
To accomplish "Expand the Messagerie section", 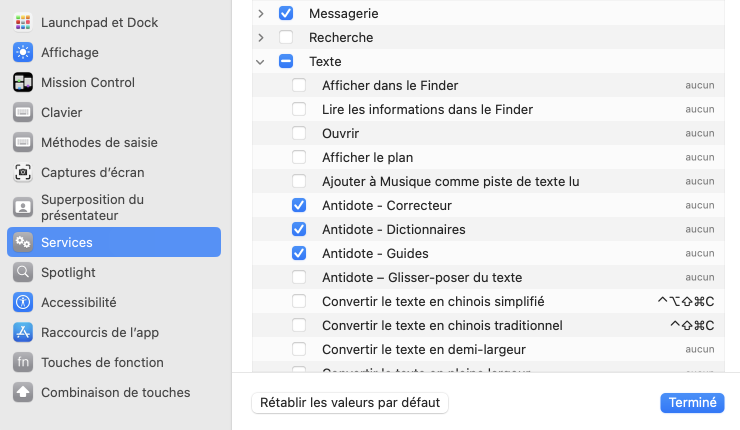I will coord(260,13).
